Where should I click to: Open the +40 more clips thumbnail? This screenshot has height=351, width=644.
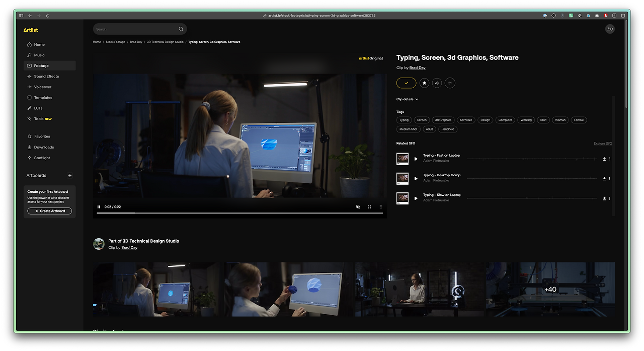tap(550, 290)
